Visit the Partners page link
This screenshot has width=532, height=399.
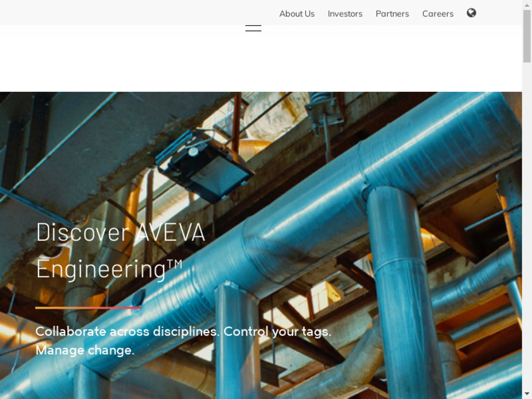(x=392, y=14)
